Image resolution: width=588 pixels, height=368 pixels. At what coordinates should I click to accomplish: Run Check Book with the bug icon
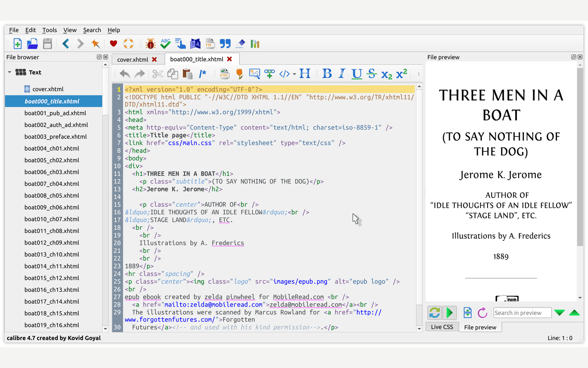pos(151,44)
